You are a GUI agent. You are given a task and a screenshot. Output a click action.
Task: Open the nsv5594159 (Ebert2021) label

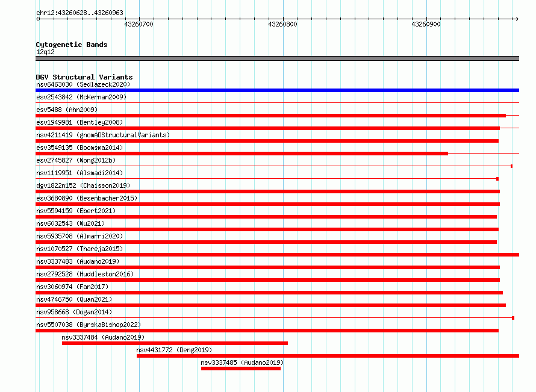pos(76,211)
